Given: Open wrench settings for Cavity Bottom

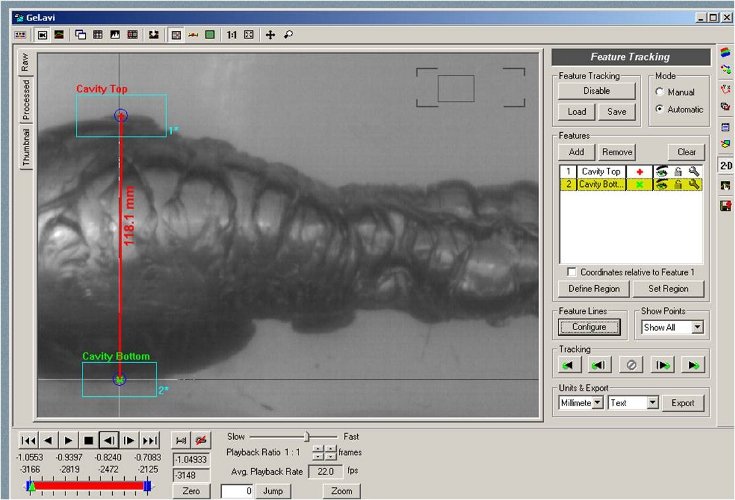Looking at the screenshot, I should tap(694, 185).
